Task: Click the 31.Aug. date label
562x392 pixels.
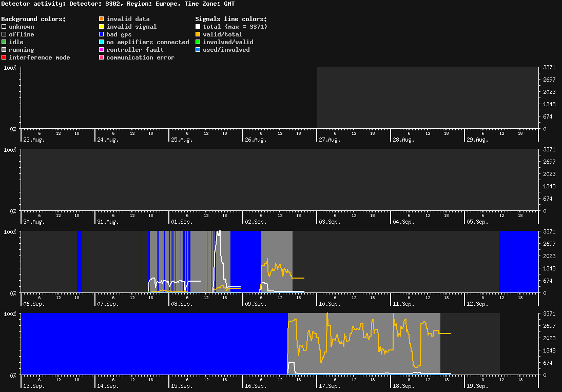Action: (108, 222)
